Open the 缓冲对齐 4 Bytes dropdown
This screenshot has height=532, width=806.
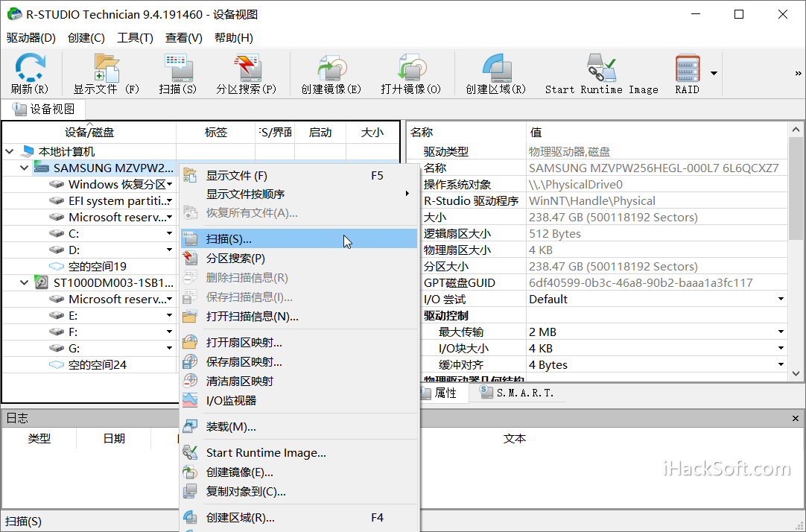(781, 365)
